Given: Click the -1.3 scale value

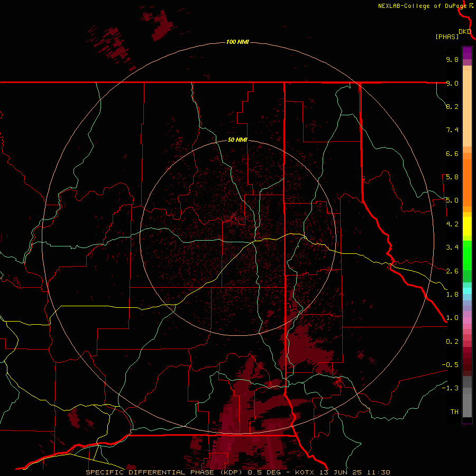Looking at the screenshot, I should click(450, 388).
